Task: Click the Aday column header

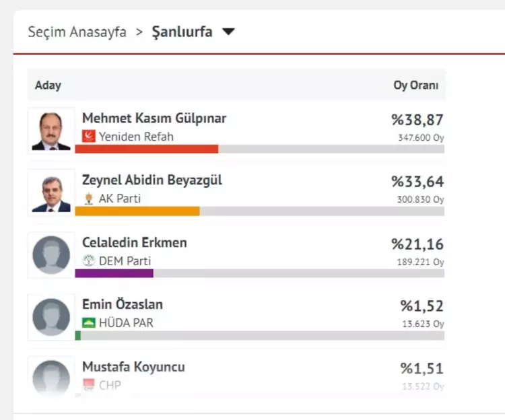Action: coord(48,85)
